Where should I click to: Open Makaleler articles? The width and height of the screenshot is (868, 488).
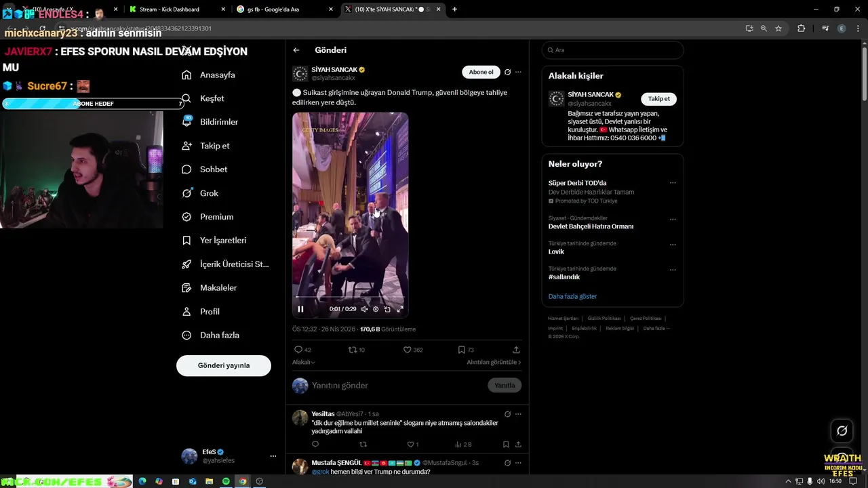tap(209, 288)
